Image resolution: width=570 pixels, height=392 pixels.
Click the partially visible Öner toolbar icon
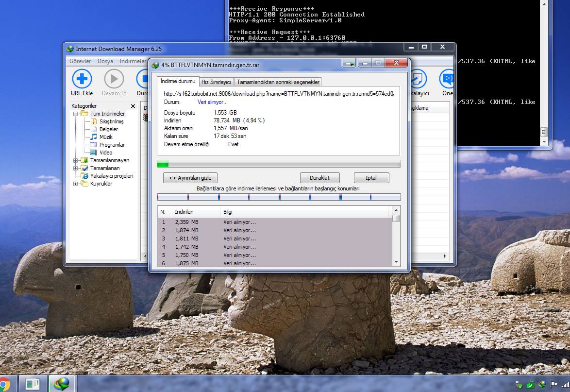447,78
